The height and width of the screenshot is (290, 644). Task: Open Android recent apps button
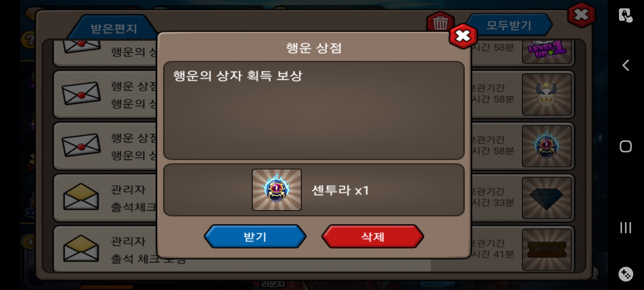click(x=626, y=228)
